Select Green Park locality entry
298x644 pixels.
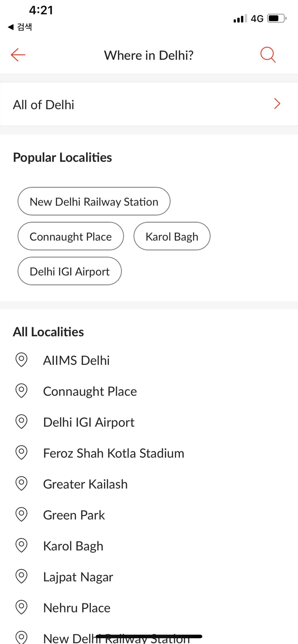tap(74, 515)
